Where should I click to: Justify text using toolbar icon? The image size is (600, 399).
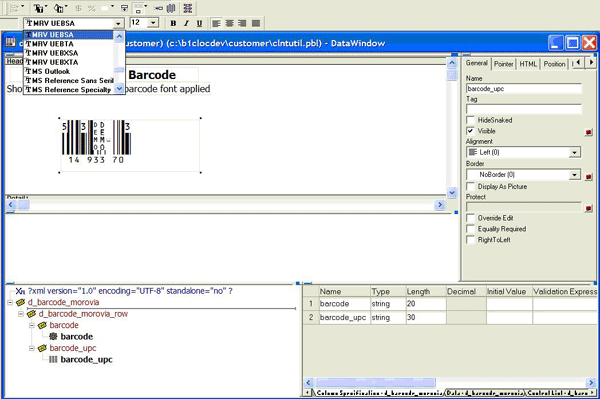tap(256, 23)
